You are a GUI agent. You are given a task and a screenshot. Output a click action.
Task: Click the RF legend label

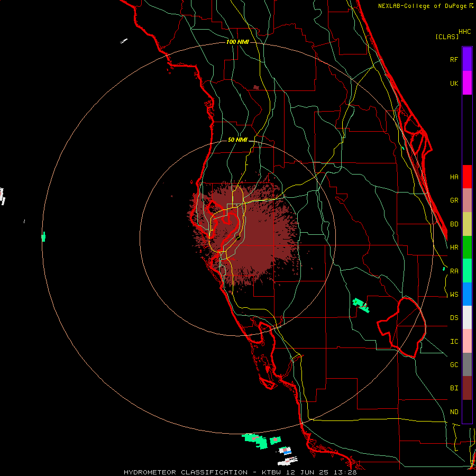pyautogui.click(x=454, y=59)
